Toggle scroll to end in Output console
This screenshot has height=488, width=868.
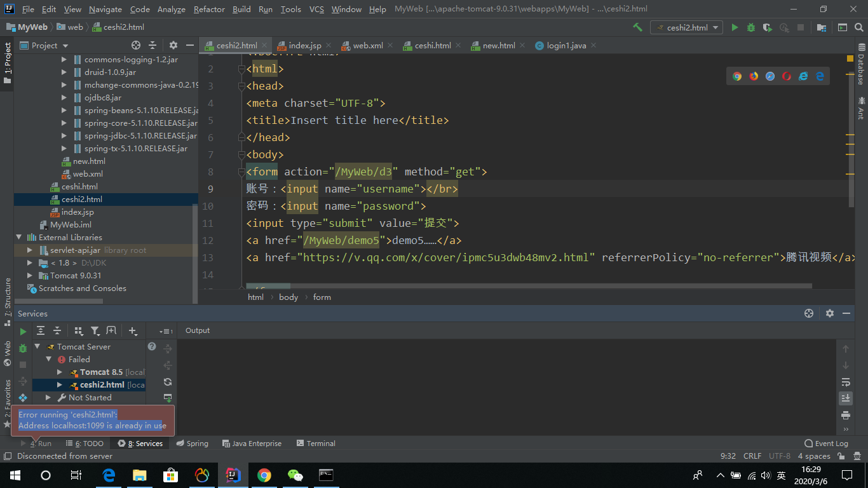[845, 398]
